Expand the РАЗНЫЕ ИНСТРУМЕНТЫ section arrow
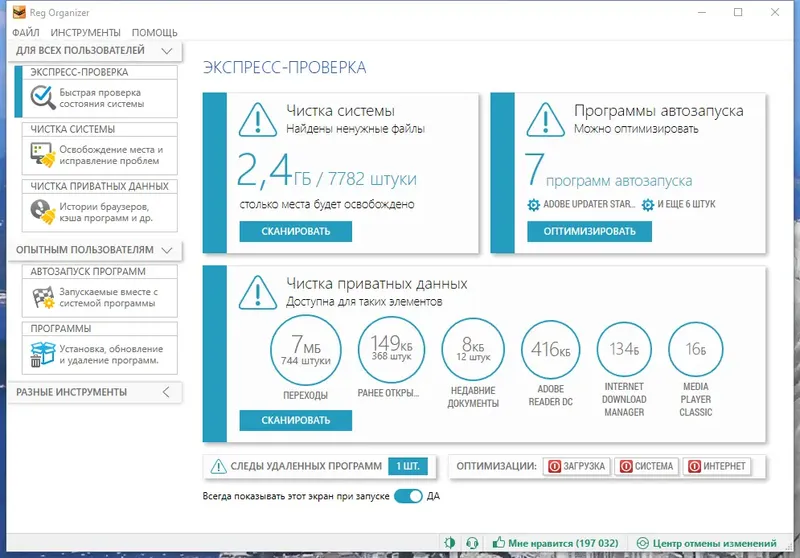The height and width of the screenshot is (558, 800). pos(166,392)
